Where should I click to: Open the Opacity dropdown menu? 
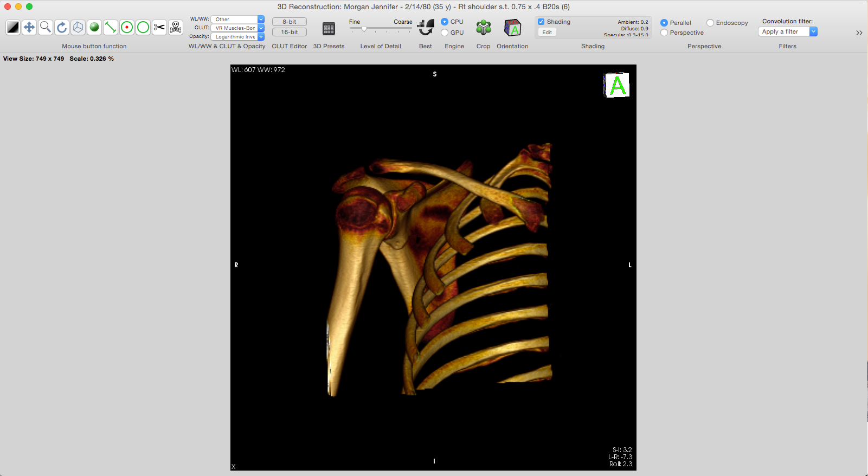pyautogui.click(x=237, y=36)
